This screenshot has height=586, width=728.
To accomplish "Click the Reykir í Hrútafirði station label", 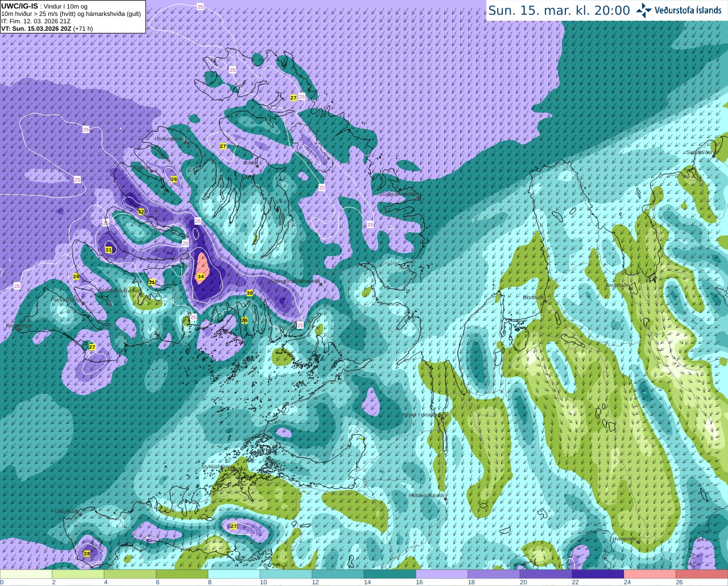I will coord(422,415).
